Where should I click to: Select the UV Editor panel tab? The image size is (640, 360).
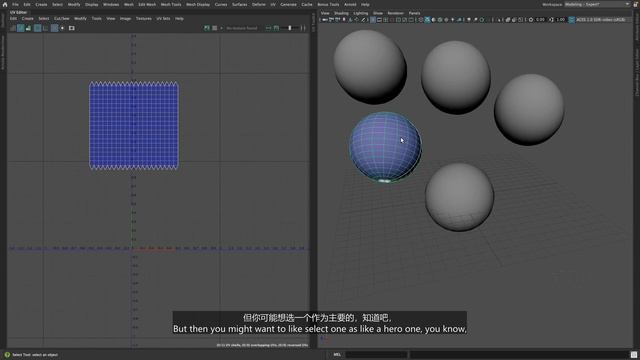point(19,13)
